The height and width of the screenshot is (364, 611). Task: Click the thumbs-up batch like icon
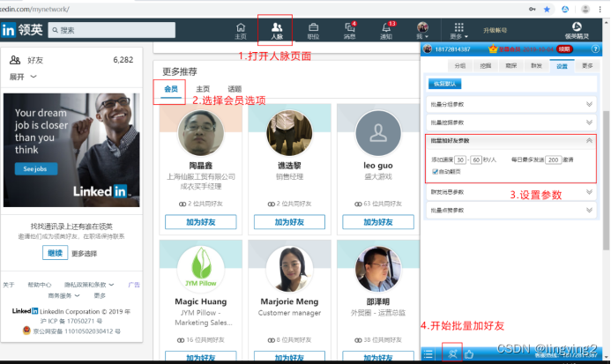469,354
